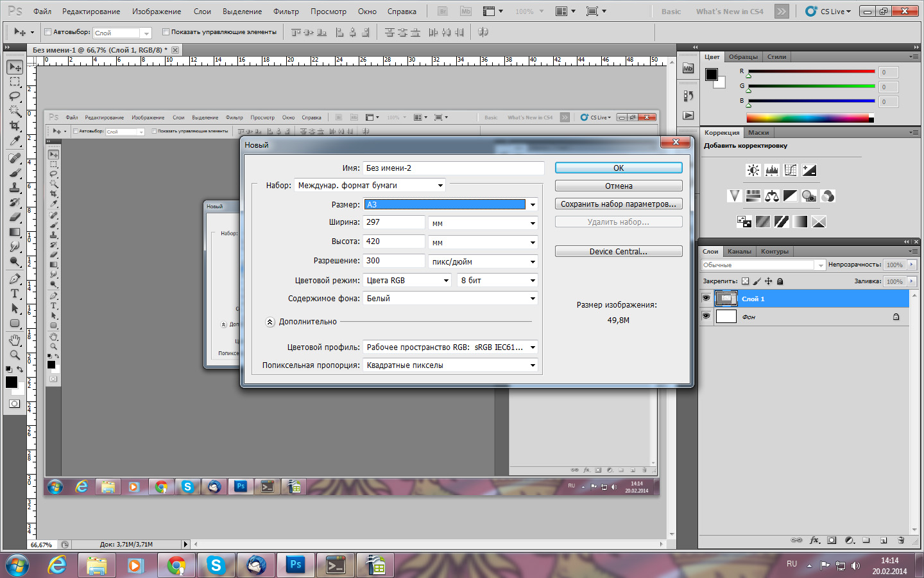Switch to the Образцы tab

(743, 57)
